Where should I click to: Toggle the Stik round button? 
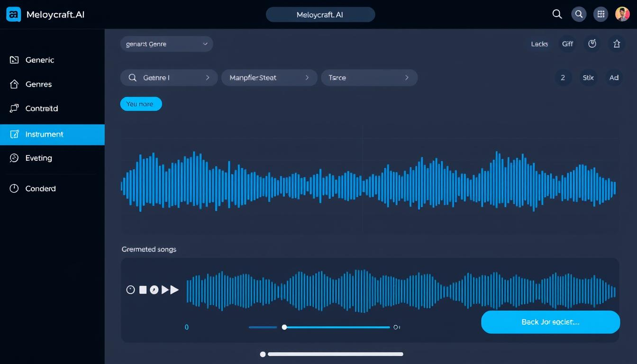pos(588,78)
